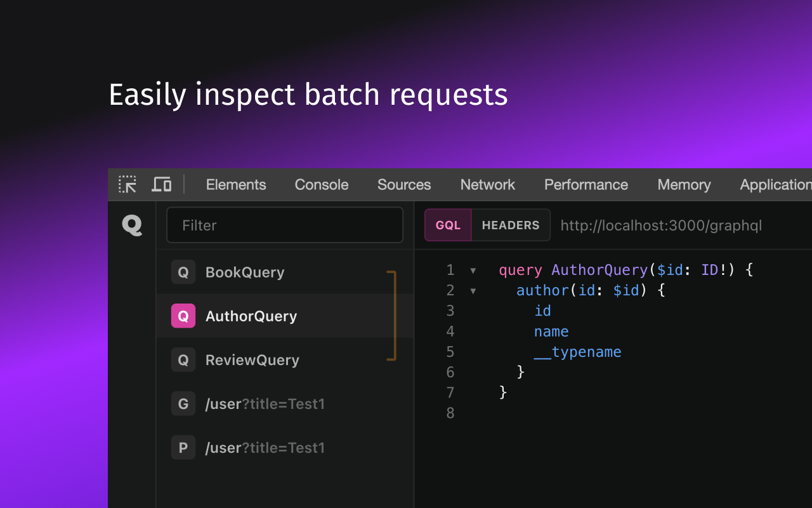Select the GQL view button

pos(448,225)
